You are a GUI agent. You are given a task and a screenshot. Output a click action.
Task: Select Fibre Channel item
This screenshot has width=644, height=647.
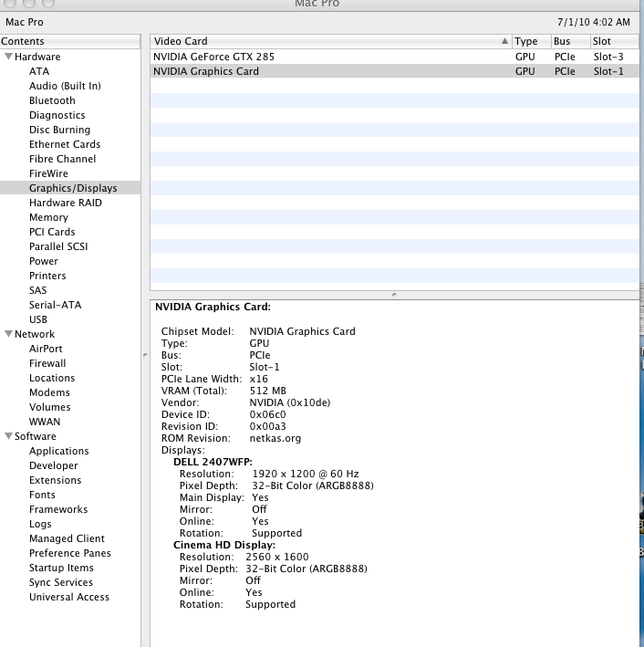pyautogui.click(x=62, y=159)
